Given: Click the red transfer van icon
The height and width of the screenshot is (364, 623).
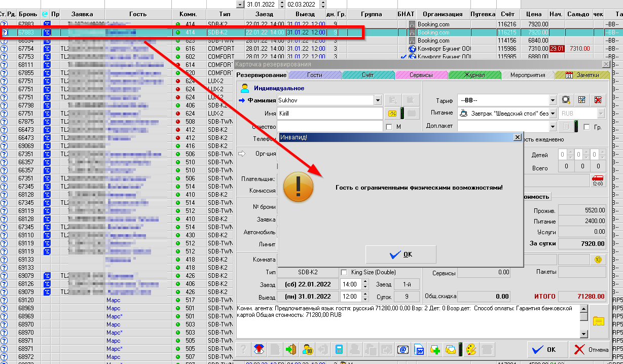Looking at the screenshot, I should pos(598,179).
